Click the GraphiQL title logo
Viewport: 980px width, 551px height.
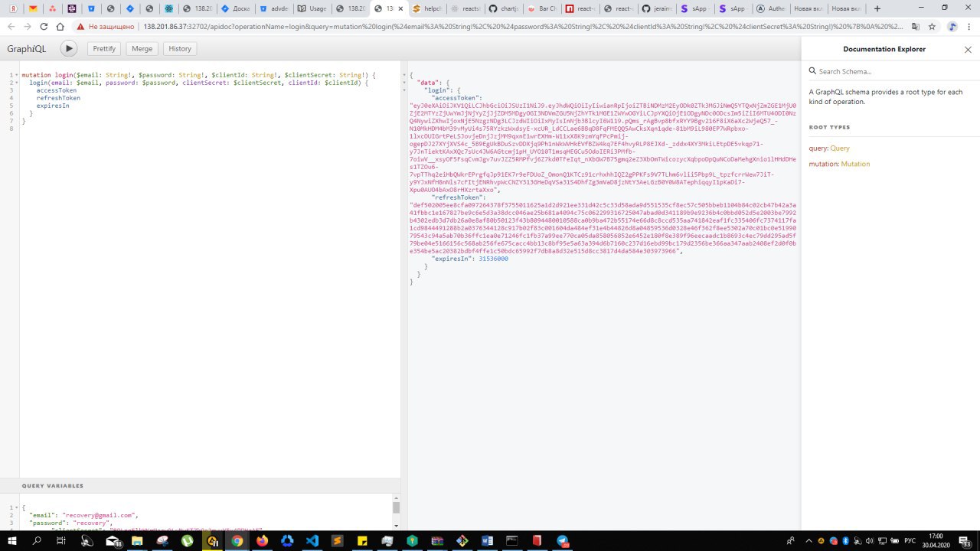tap(27, 49)
